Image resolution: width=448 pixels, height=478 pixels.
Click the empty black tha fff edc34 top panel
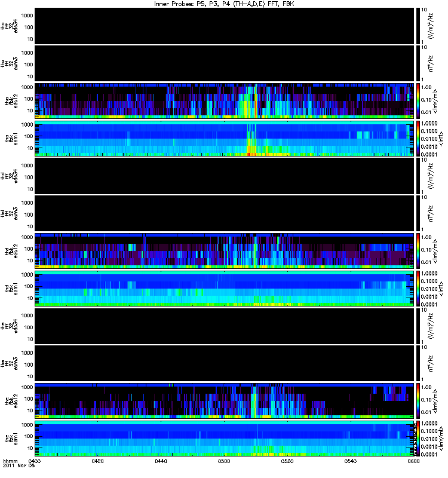point(225,26)
